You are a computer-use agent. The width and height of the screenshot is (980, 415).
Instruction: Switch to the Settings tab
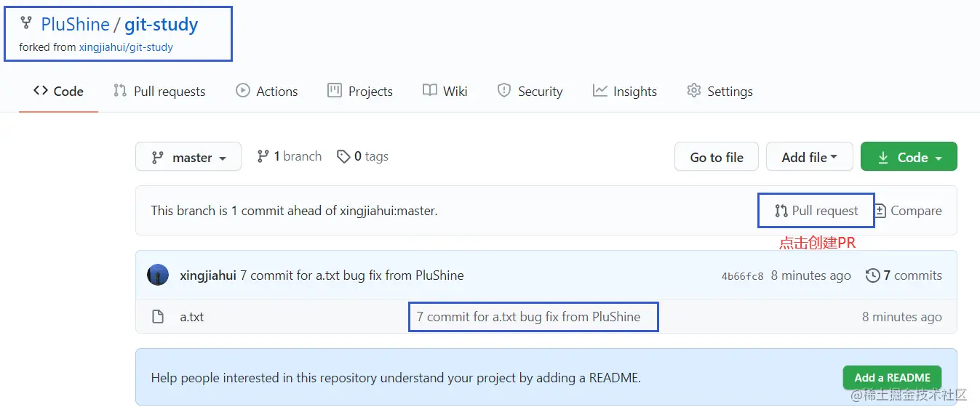pyautogui.click(x=720, y=91)
